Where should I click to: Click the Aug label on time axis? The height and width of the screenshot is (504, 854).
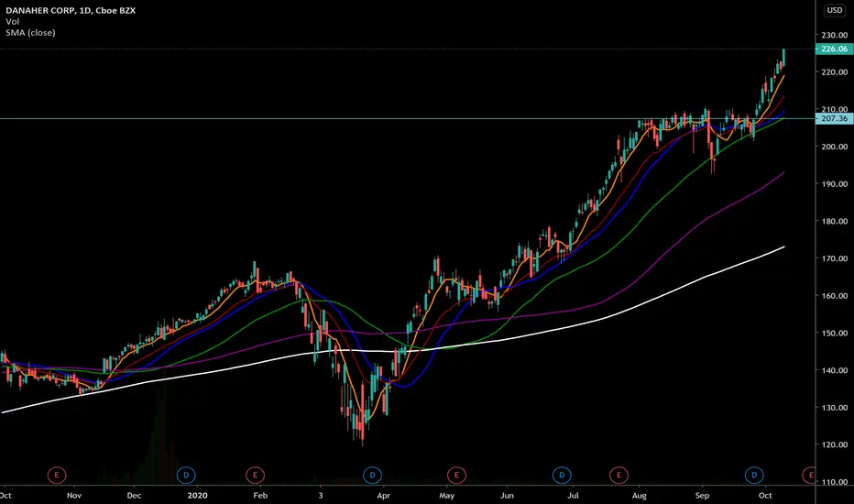coord(640,495)
